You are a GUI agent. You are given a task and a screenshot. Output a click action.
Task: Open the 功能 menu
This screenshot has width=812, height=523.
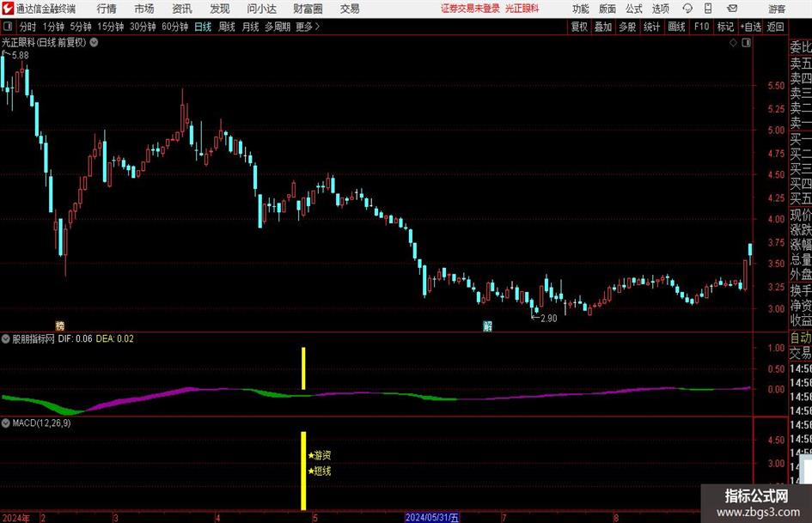581,9
